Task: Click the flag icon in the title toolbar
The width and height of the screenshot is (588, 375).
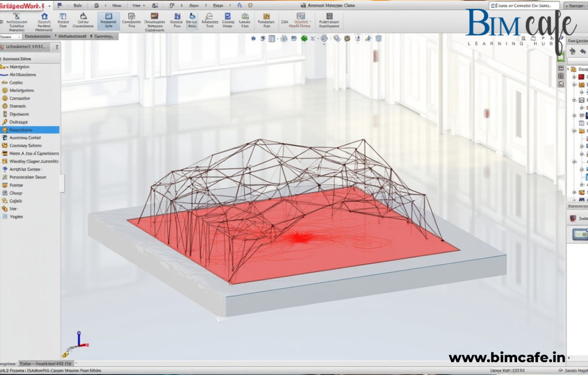Action: [60, 5]
